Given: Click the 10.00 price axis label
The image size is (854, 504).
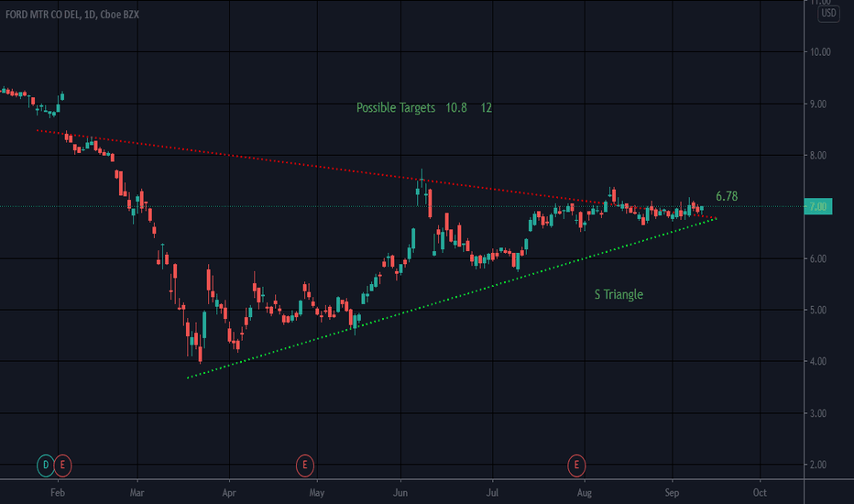Looking at the screenshot, I should (x=820, y=52).
